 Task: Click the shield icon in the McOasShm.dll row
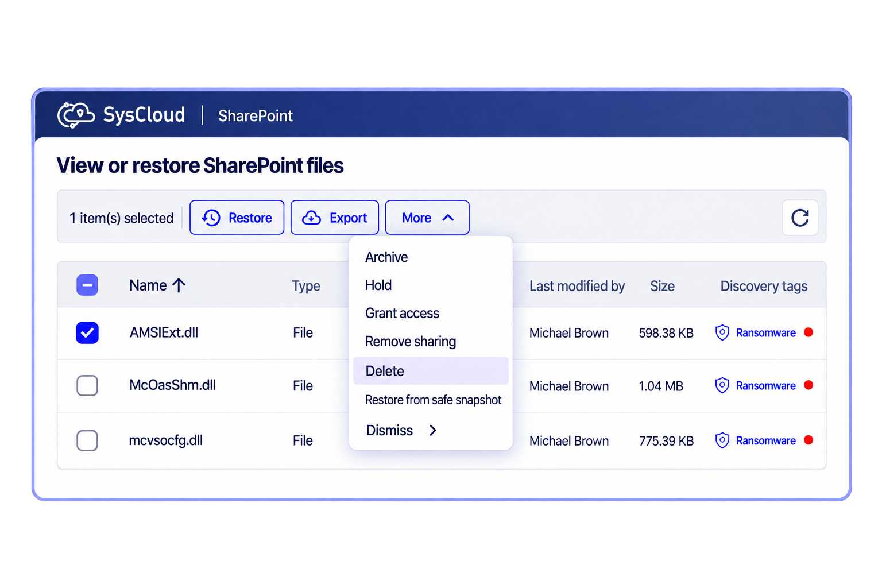point(722,385)
